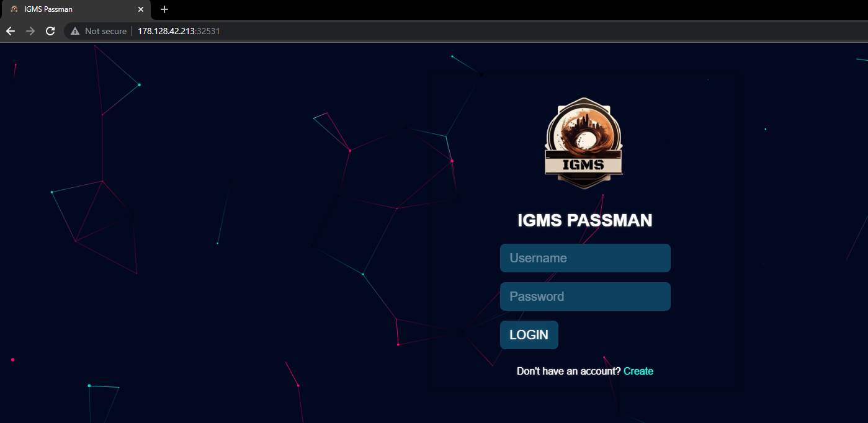Follow the Create account link
The height and width of the screenshot is (423, 868).
click(638, 371)
